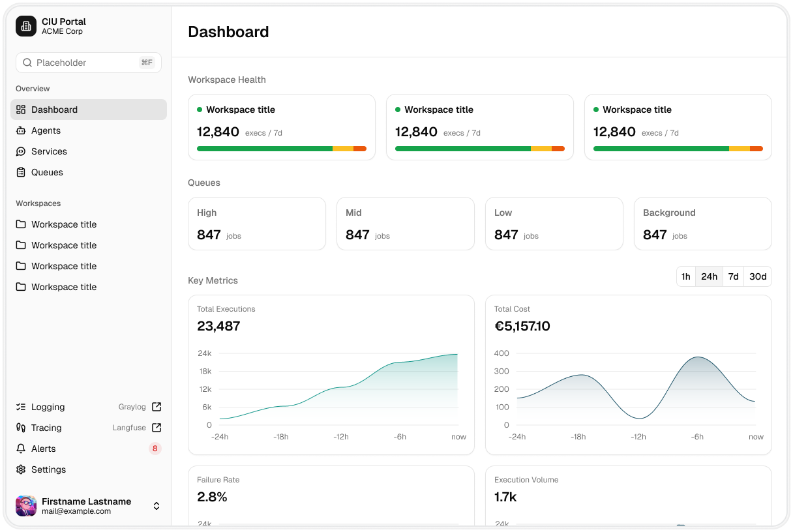Click the ⌘F shortcut badge
Screen dimensions: 793x532
147,63
